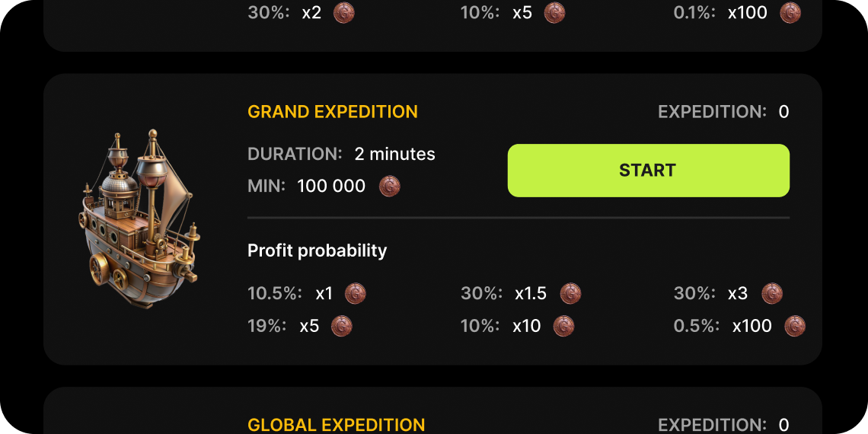Click the coin beside the top 10% x5
The image size is (868, 434).
coord(554,13)
